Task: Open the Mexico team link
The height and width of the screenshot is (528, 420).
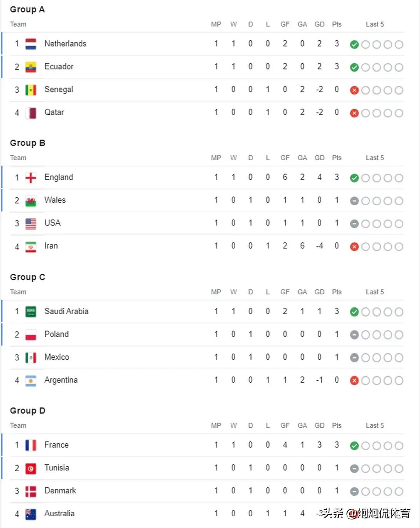Action: click(57, 357)
